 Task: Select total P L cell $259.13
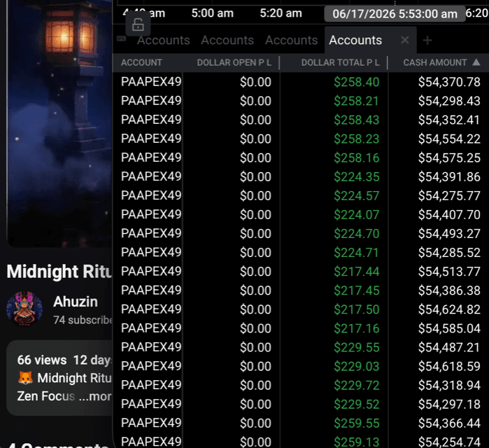coord(357,442)
